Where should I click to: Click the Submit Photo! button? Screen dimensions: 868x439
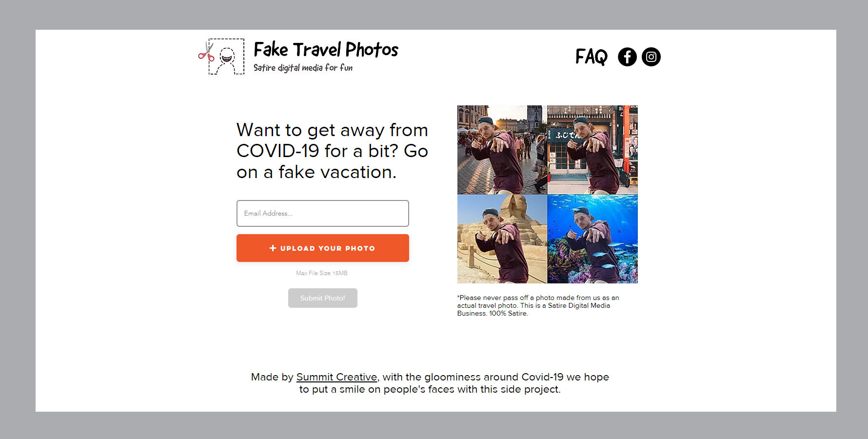(323, 298)
